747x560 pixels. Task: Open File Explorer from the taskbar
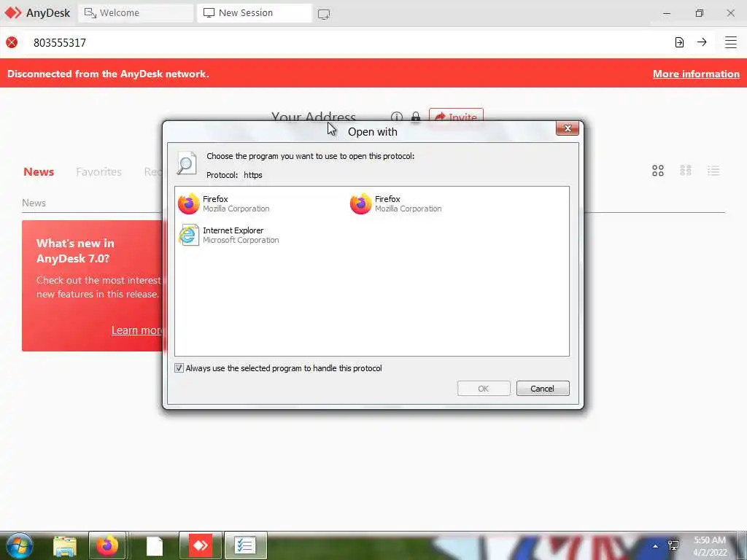pyautogui.click(x=64, y=546)
